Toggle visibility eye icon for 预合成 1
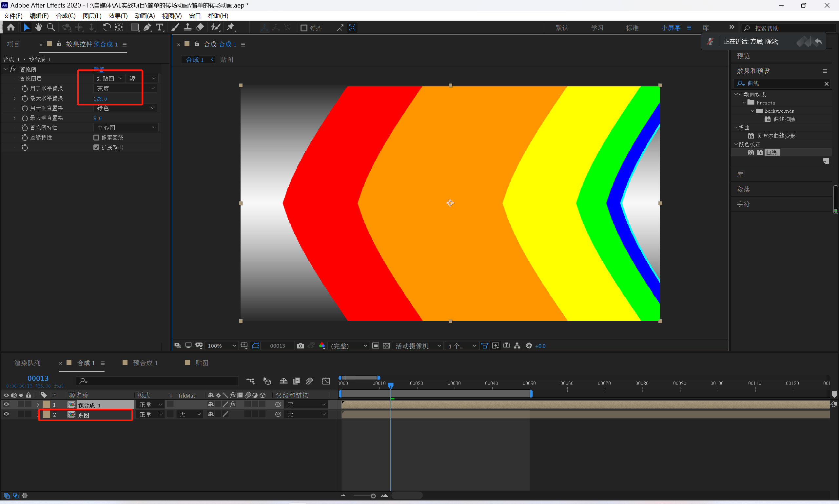Screen dimensions: 839x504 pyautogui.click(x=7, y=405)
